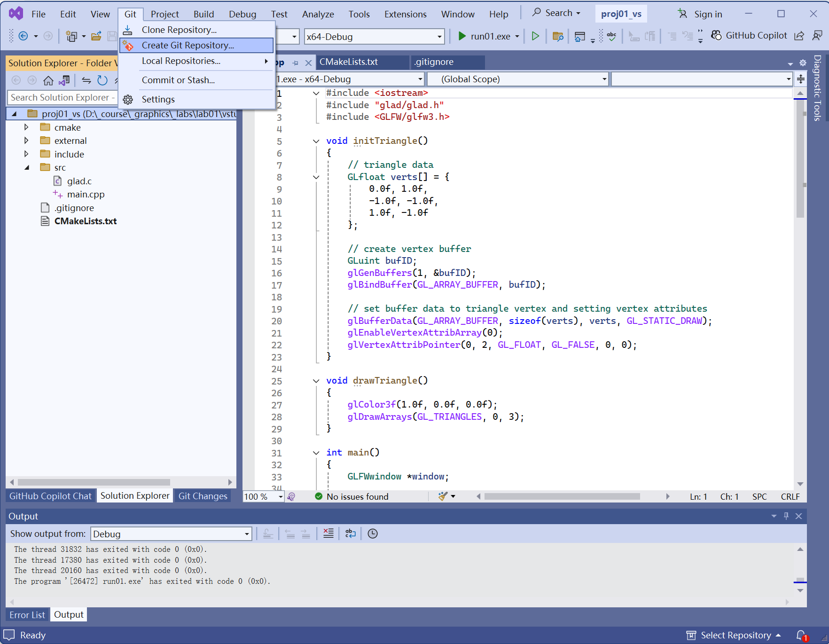The image size is (829, 644).
Task: Click the Home icon in Solution Explorer
Action: pyautogui.click(x=48, y=80)
